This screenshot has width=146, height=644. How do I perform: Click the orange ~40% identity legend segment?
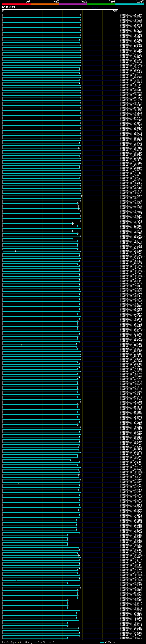pyautogui.click(x=45, y=4)
